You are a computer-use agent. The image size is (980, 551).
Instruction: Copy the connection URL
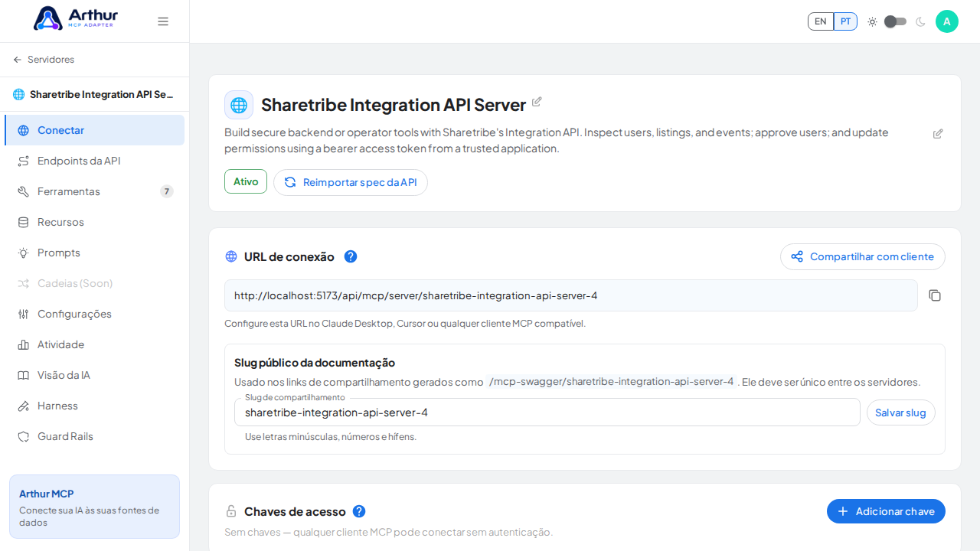[935, 295]
